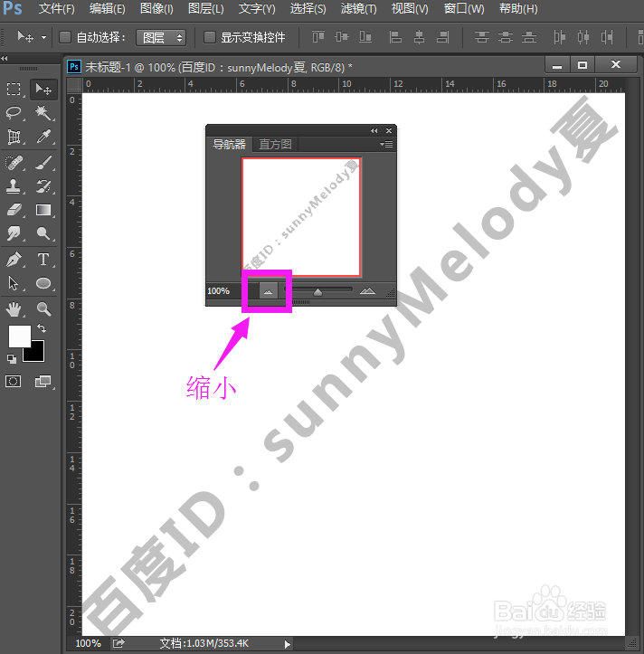Enable the 自动选择 checkbox
This screenshot has width=644, height=654.
(x=65, y=37)
